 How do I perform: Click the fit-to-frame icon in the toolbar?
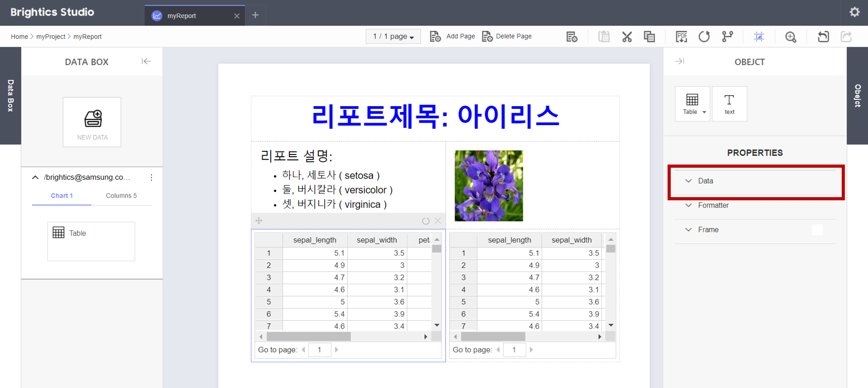(x=759, y=36)
